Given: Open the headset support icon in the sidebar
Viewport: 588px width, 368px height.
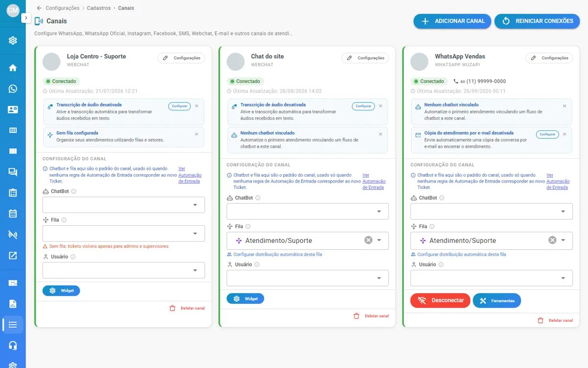Looking at the screenshot, I should coord(13,345).
